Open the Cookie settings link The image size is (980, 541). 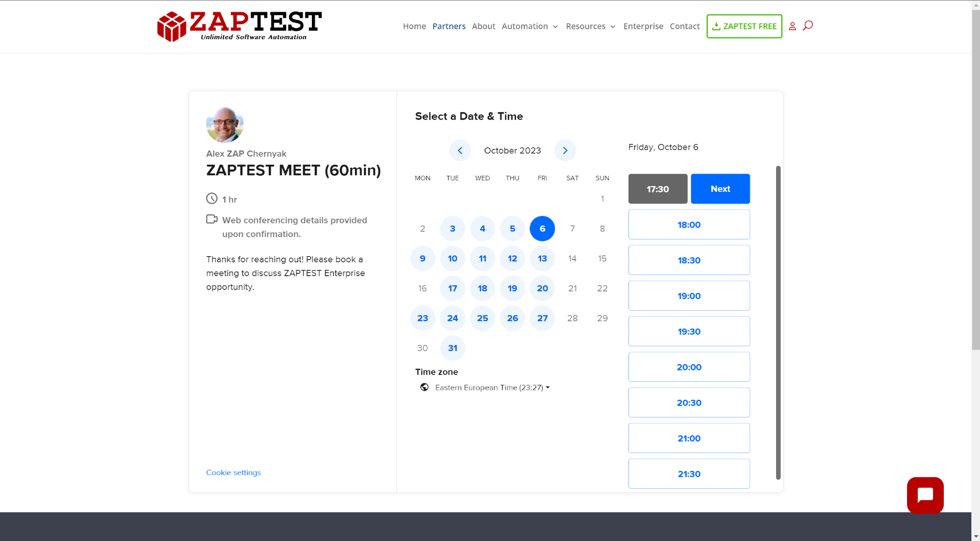click(x=233, y=473)
